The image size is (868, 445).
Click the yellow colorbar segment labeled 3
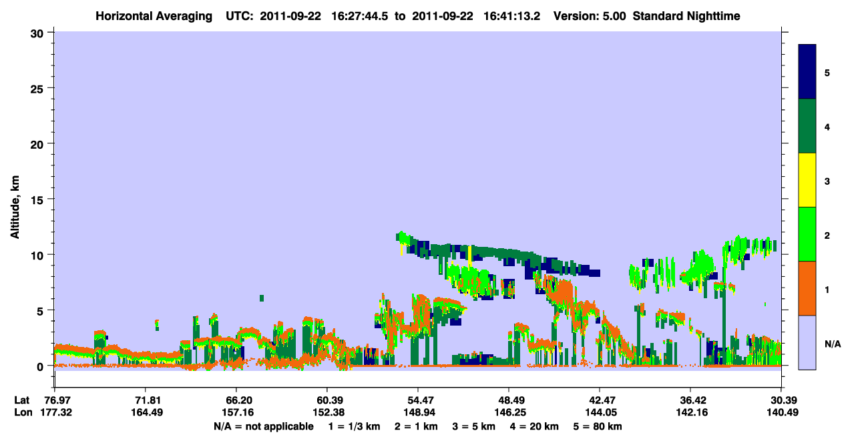tap(807, 180)
